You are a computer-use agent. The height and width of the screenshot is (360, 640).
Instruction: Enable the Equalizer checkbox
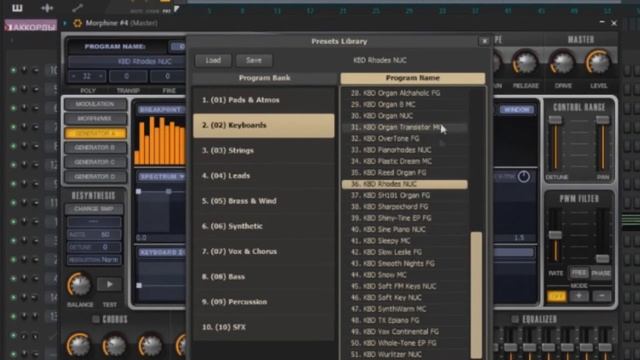(515, 319)
